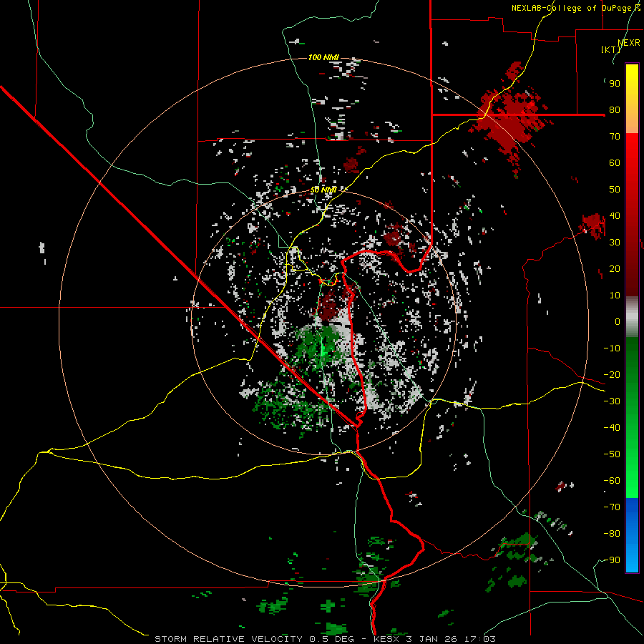Click the positive 30 scale value
Viewport: 644px width, 644px height.
615,243
